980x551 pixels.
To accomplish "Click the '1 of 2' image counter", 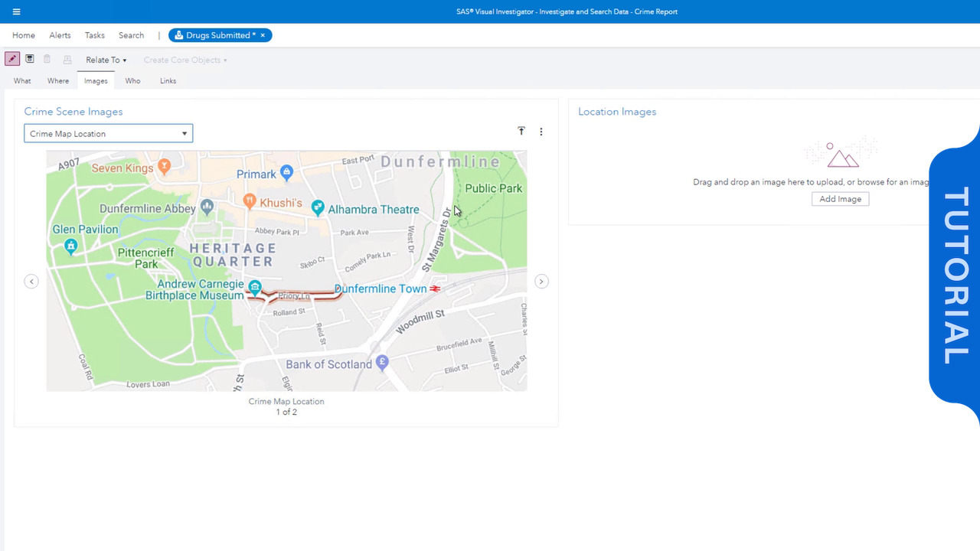I will [x=286, y=412].
